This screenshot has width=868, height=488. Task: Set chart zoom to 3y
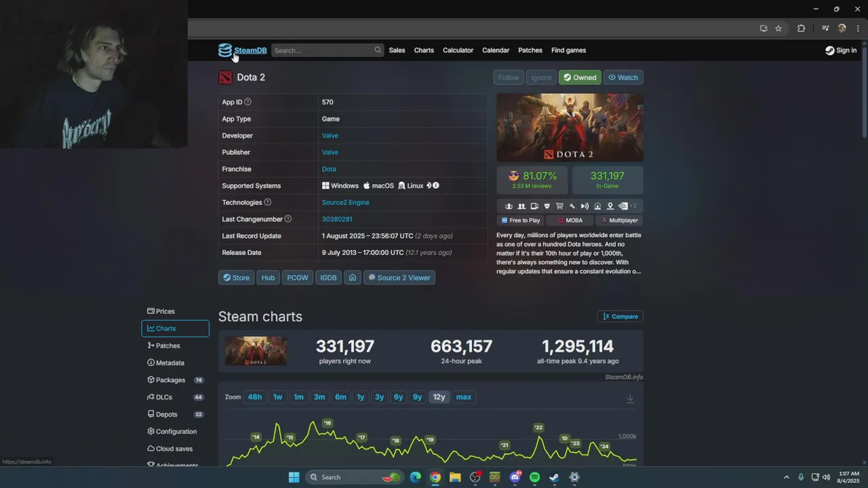(379, 397)
